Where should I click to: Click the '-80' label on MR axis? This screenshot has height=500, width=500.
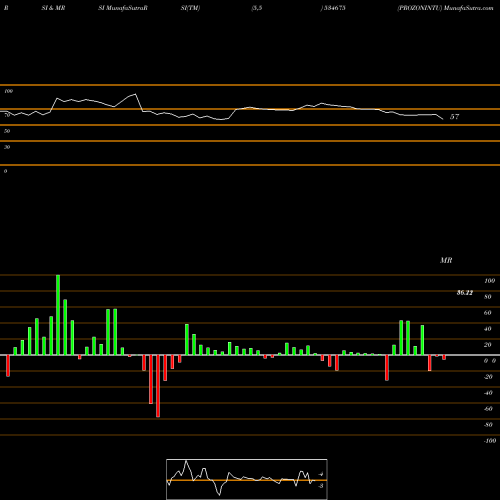point(488,425)
